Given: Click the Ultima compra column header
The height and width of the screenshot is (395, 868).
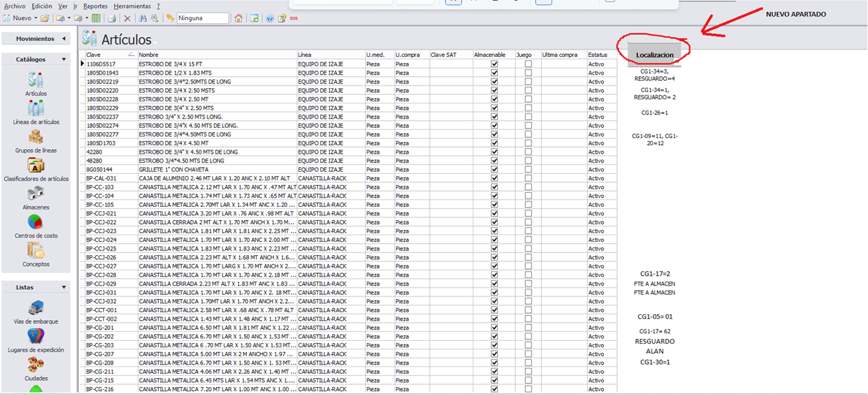Looking at the screenshot, I should pos(563,55).
